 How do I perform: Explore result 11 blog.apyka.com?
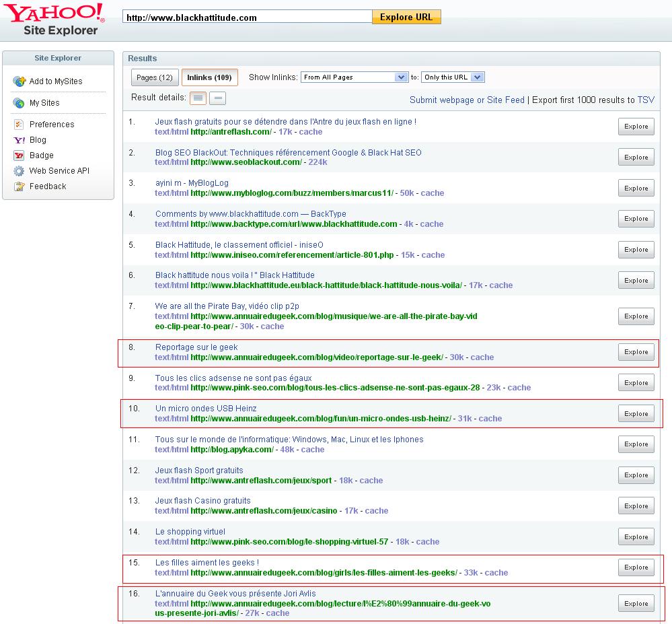click(636, 444)
